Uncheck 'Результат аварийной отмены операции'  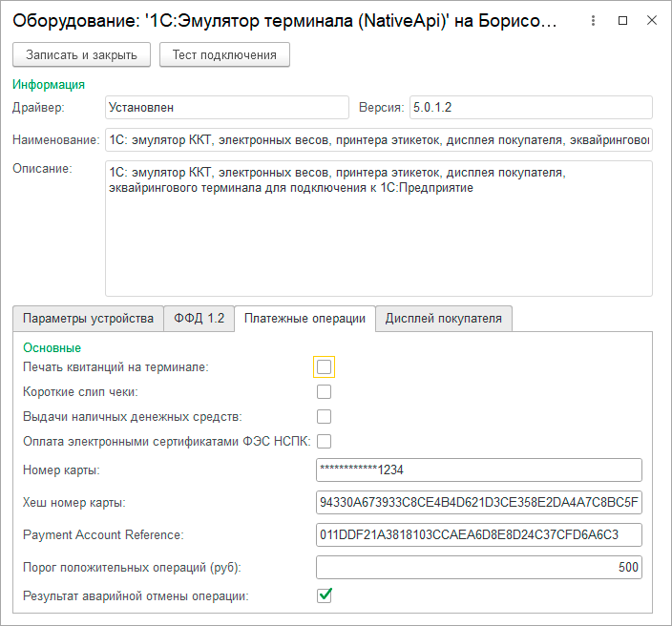point(325,595)
